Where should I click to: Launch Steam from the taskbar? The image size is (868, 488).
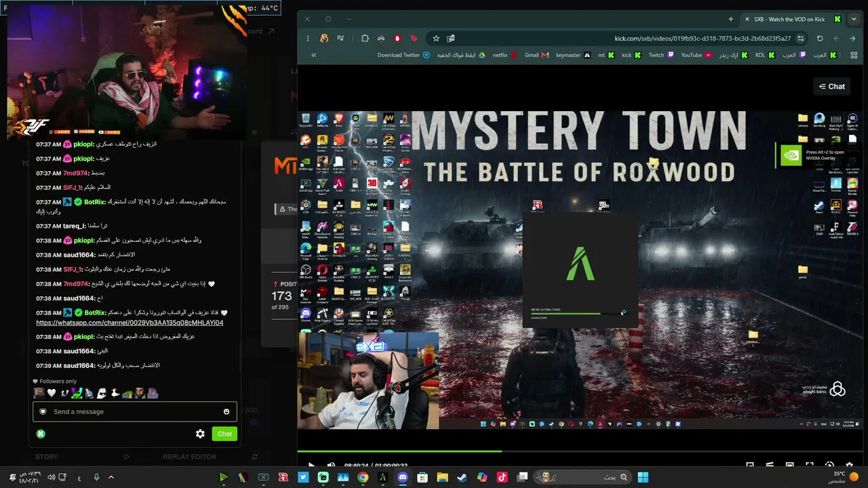click(462, 477)
